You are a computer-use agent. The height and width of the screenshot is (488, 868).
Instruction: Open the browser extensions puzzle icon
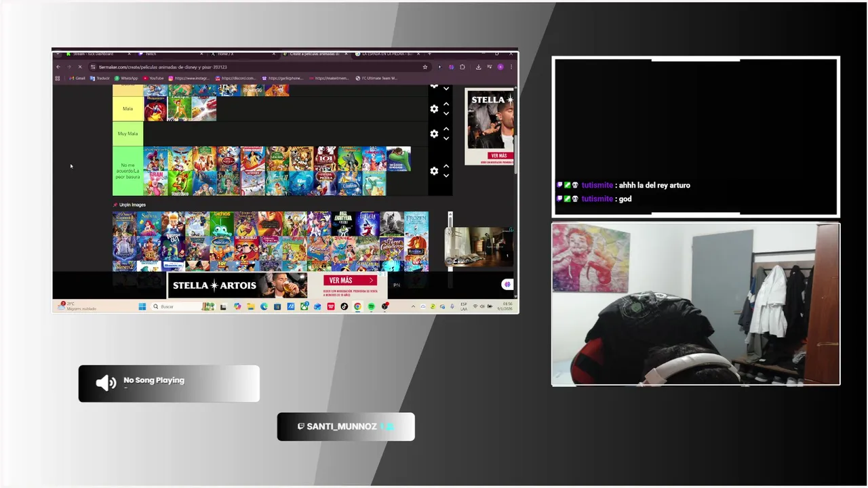pyautogui.click(x=462, y=67)
